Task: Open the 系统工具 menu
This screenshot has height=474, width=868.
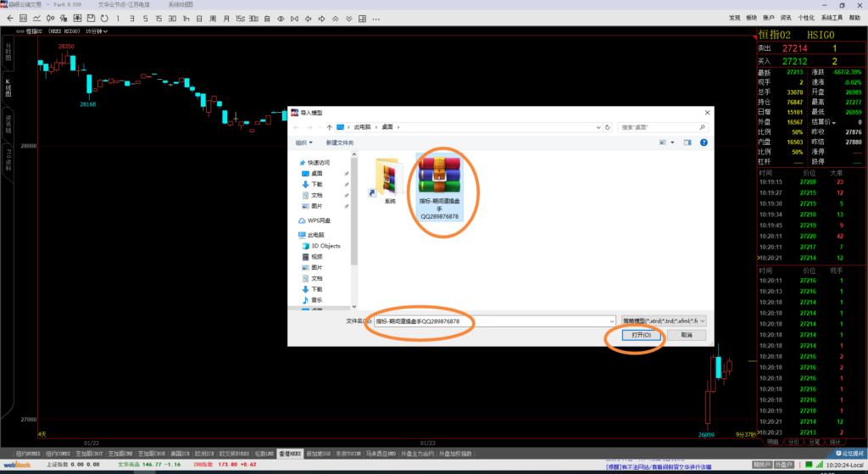Action: pyautogui.click(x=817, y=17)
